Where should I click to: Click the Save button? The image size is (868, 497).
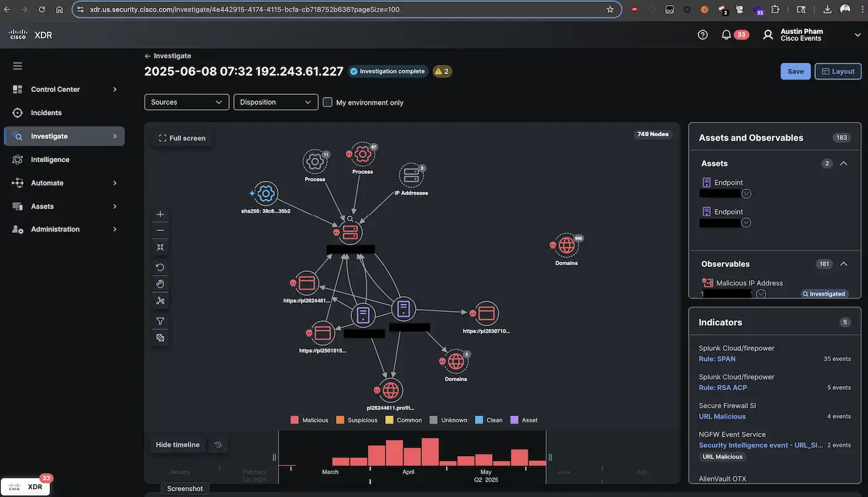(795, 72)
